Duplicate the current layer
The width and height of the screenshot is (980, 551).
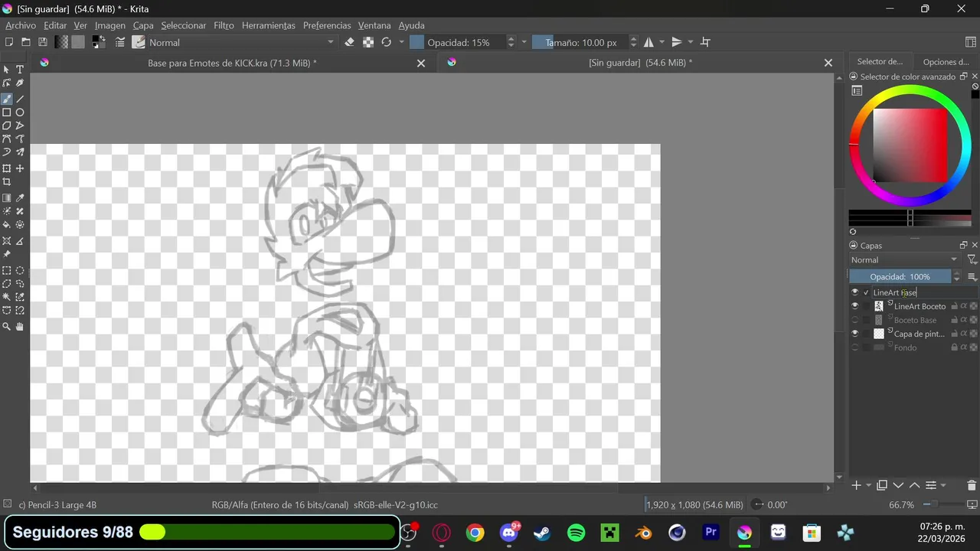[x=882, y=485]
